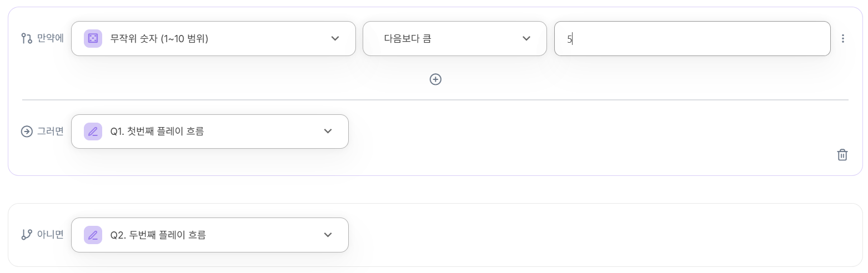868x273 pixels.
Task: Open the 다음보다 큼 operator dropdown
Action: (x=454, y=38)
